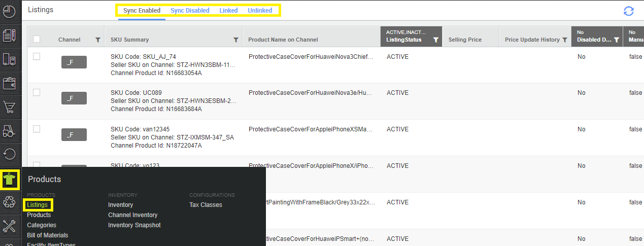The width and height of the screenshot is (644, 246).
Task: Switch to Linked tab
Action: click(228, 10)
